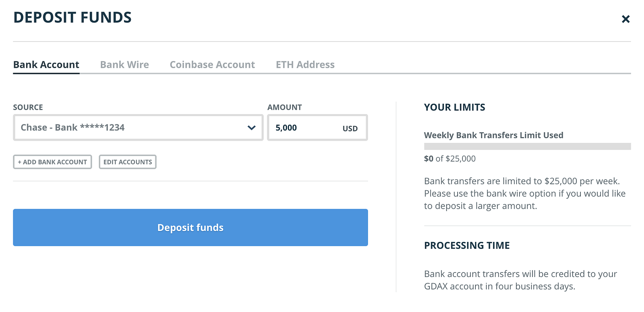Click the Deposit Funds dialog title

[x=72, y=18]
